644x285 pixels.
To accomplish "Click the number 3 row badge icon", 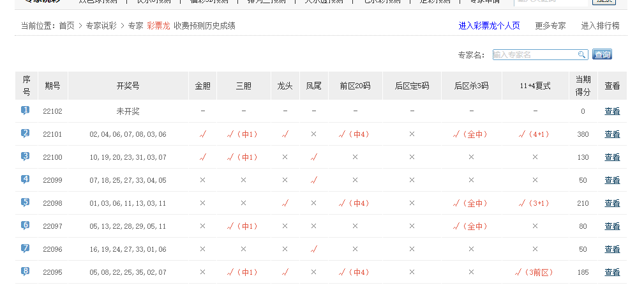I will tap(26, 157).
